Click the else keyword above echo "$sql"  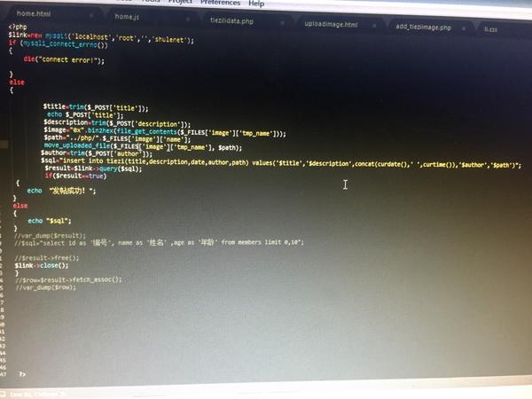tap(20, 206)
